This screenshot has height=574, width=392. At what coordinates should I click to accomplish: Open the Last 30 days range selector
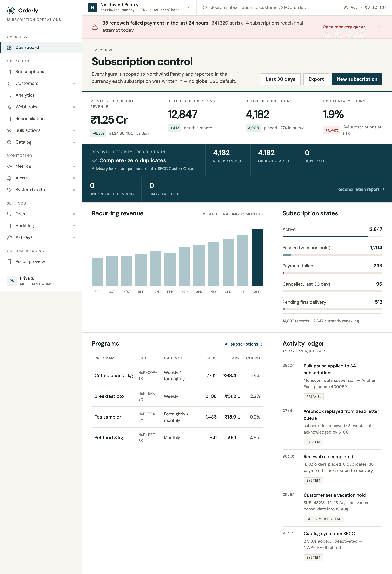280,79
